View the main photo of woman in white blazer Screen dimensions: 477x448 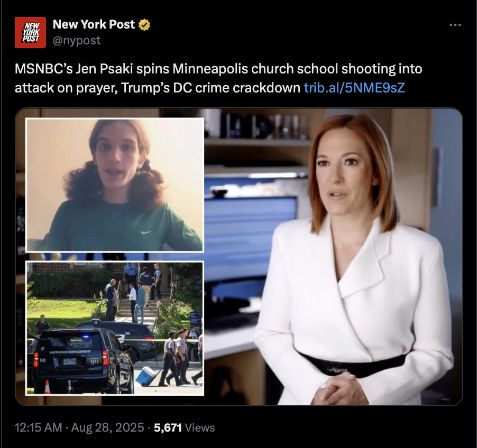[x=333, y=257]
